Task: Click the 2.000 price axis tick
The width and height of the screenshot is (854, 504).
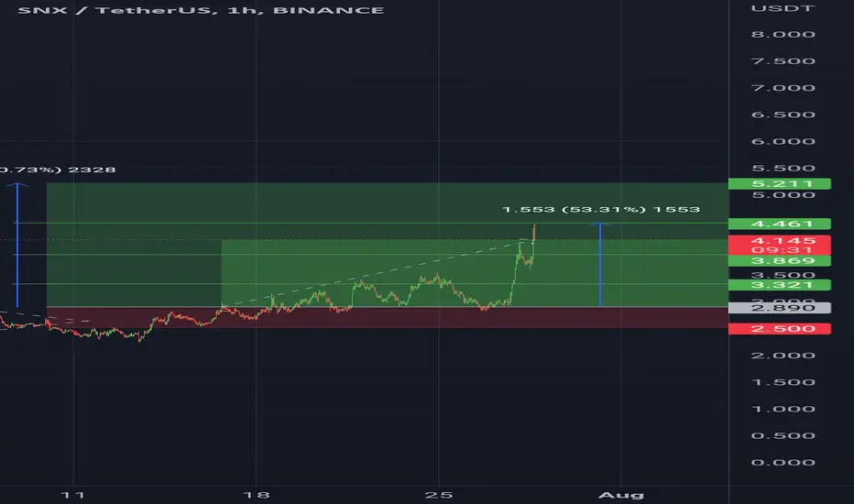Action: [x=783, y=356]
